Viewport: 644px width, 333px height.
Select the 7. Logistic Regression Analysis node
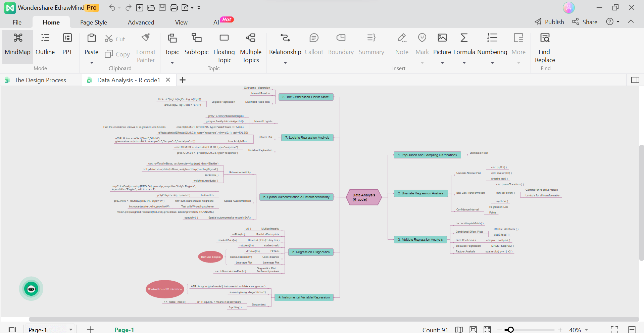tap(307, 138)
